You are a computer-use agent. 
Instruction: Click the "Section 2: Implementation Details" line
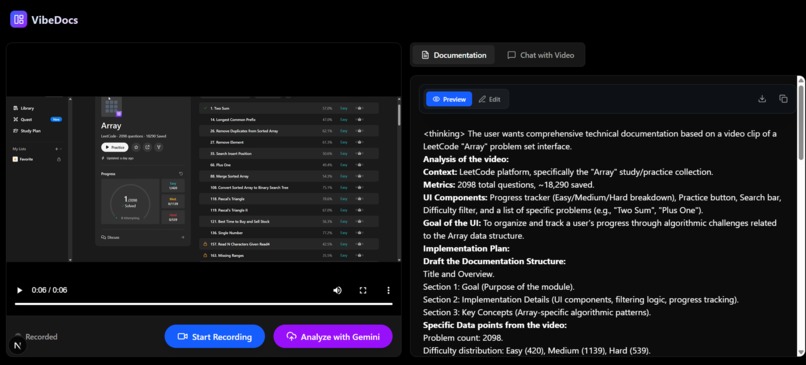click(x=581, y=300)
